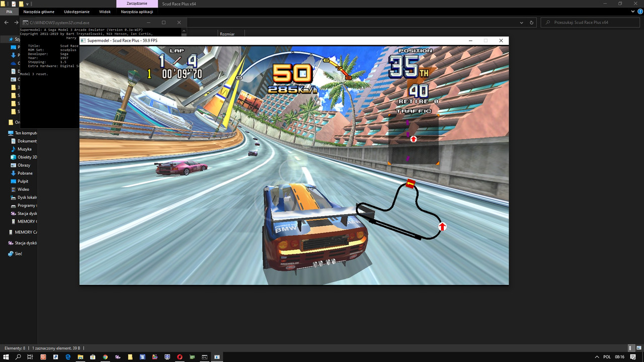Expand the Explorer ribbon chevron
This screenshot has width=644, height=362.
coord(633,12)
